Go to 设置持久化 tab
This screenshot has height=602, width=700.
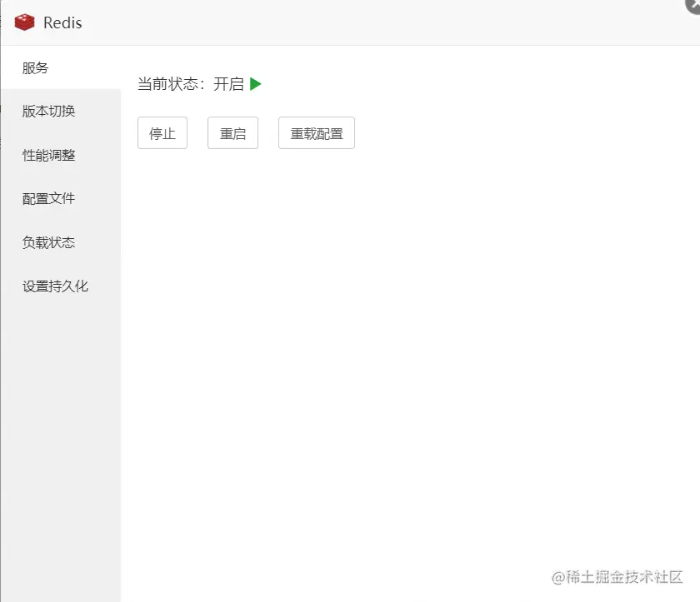click(61, 286)
